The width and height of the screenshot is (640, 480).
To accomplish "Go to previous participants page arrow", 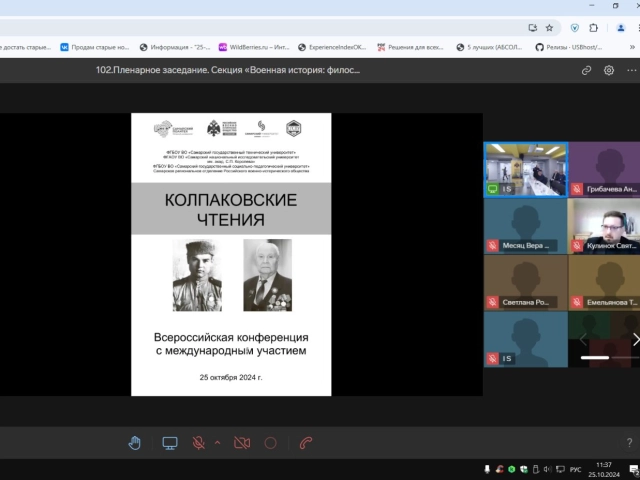I will click(x=583, y=339).
